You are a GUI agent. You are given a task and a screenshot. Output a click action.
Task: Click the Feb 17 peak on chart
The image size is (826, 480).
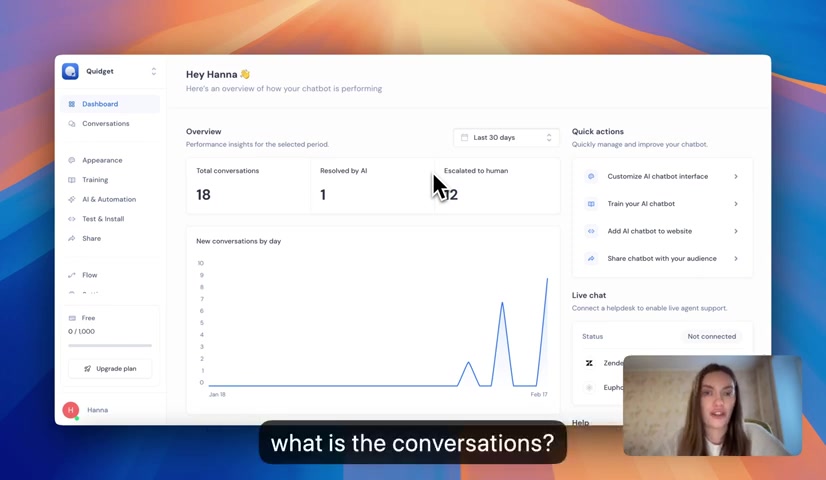pos(547,279)
